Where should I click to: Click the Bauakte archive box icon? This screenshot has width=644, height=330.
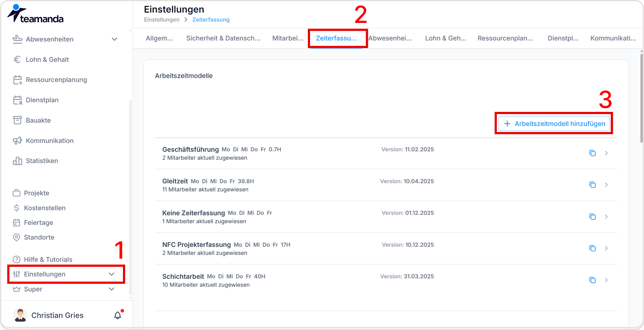pos(17,120)
